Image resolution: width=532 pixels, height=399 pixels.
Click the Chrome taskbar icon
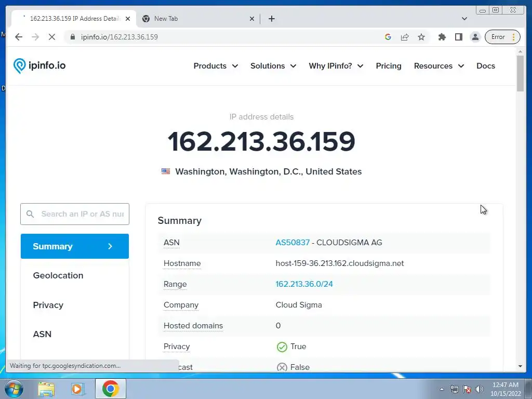coord(110,389)
